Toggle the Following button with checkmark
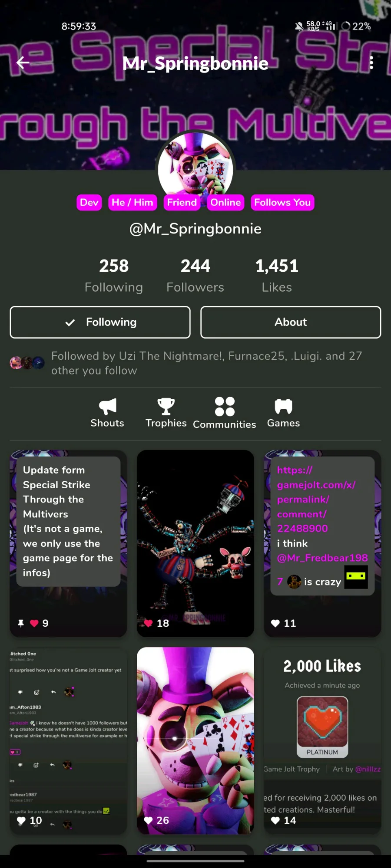Screen dimensions: 391x868 (x=100, y=322)
